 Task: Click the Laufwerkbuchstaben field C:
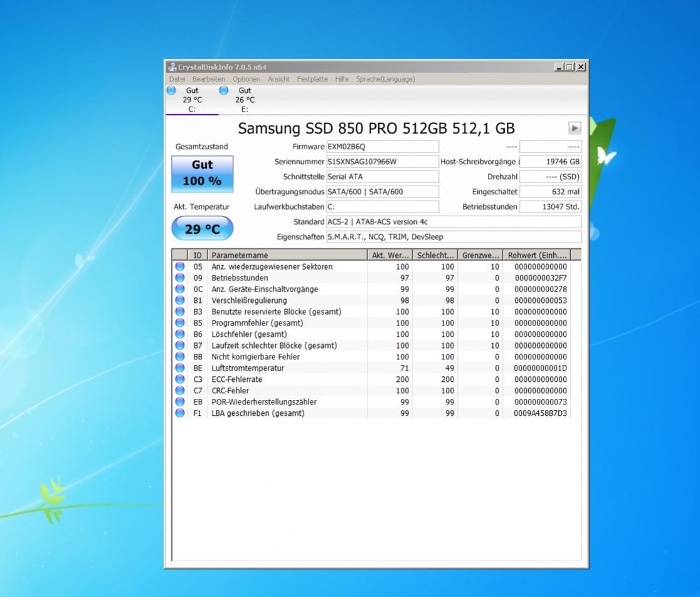coord(383,206)
